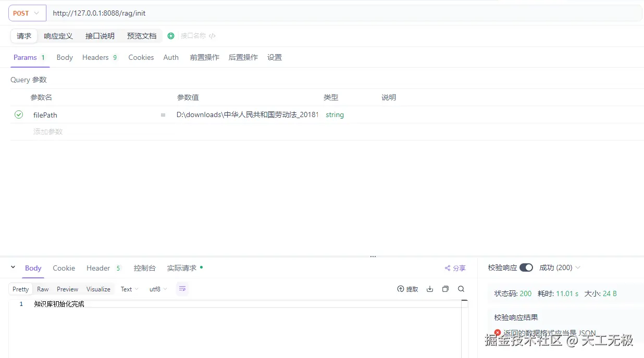Click the 类型 column header
The height and width of the screenshot is (358, 644).
tap(331, 97)
